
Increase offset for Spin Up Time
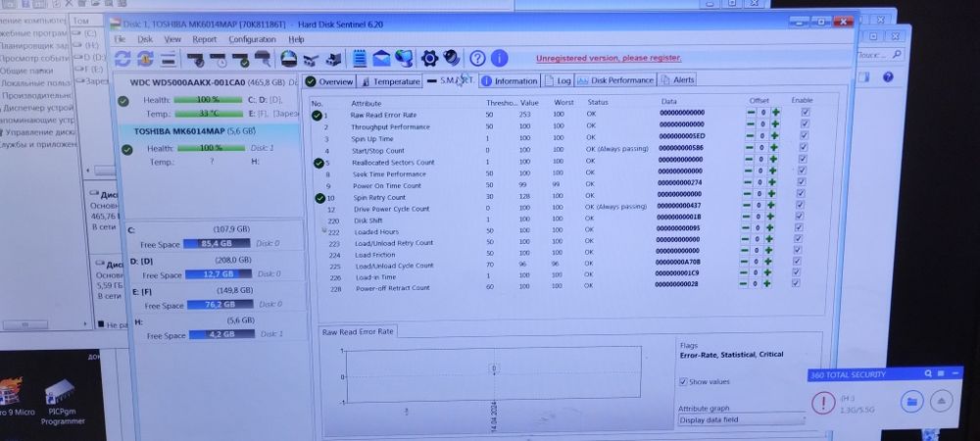click(x=774, y=135)
